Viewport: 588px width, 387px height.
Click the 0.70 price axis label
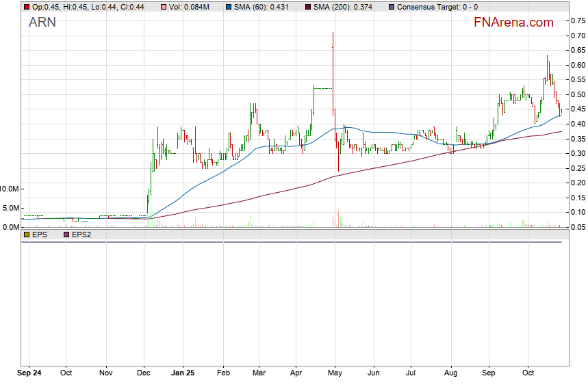[577, 36]
